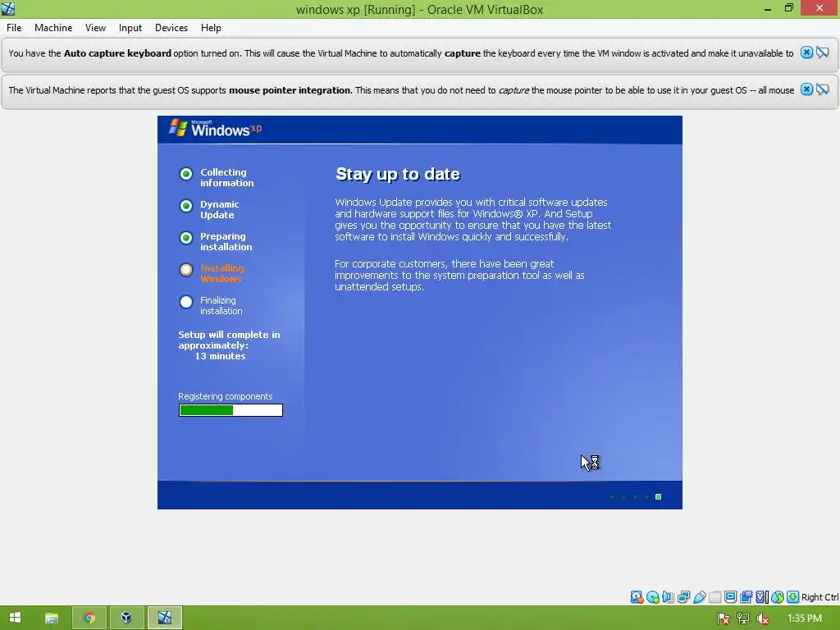Open the File menu
The height and width of the screenshot is (630, 840).
coord(14,28)
